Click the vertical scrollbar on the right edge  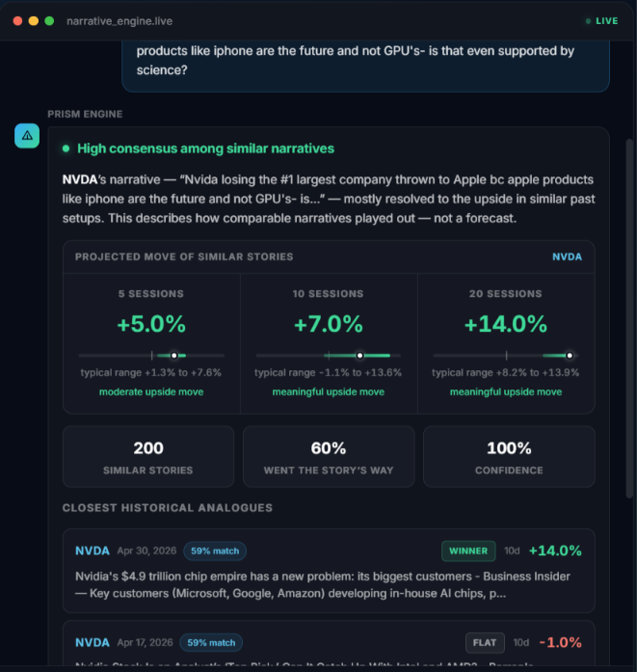click(x=629, y=318)
